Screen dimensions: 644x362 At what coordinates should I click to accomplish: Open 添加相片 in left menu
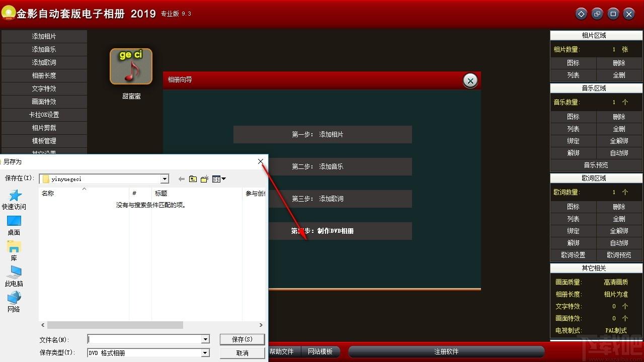tap(44, 36)
